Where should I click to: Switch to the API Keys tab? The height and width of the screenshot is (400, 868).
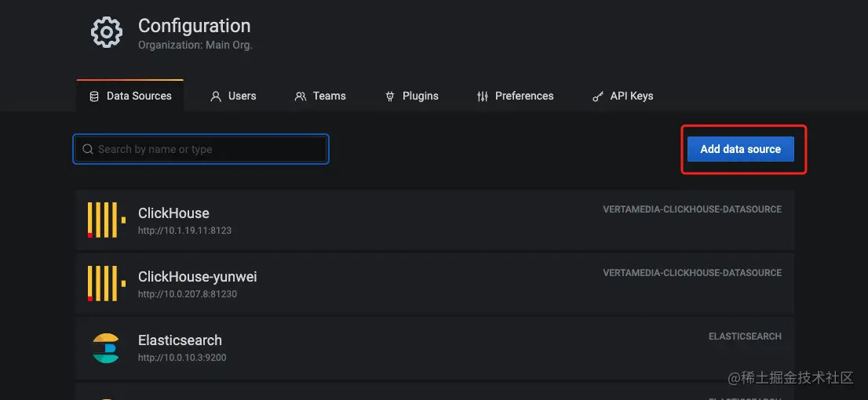click(x=623, y=96)
